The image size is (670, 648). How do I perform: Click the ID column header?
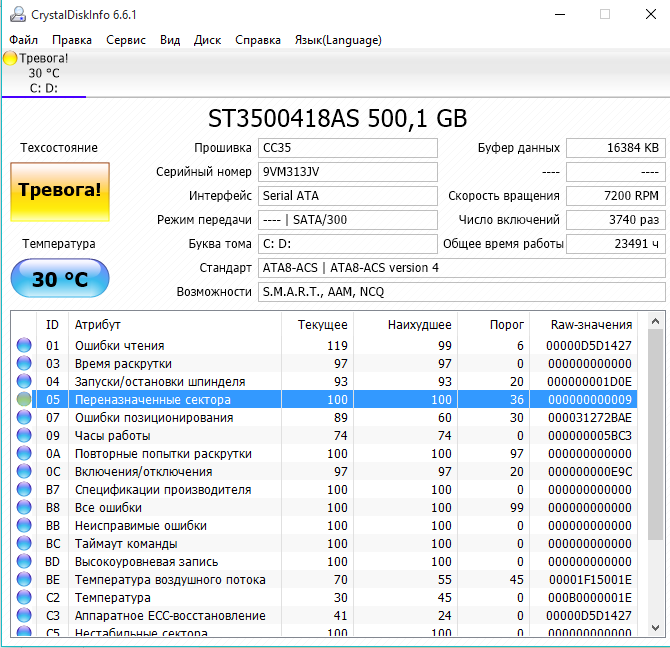[52, 325]
